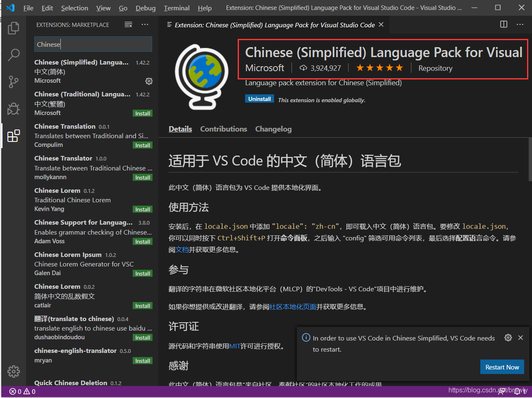Open the Terminal menu
This screenshot has width=532, height=398.
177,8
